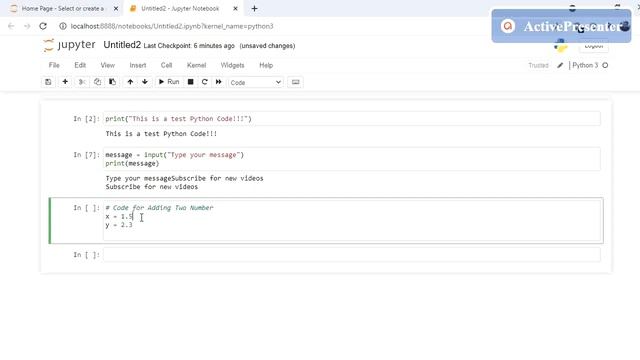Viewport: 640px width, 360px height.
Task: Go forward in browser history
Action: (27, 26)
